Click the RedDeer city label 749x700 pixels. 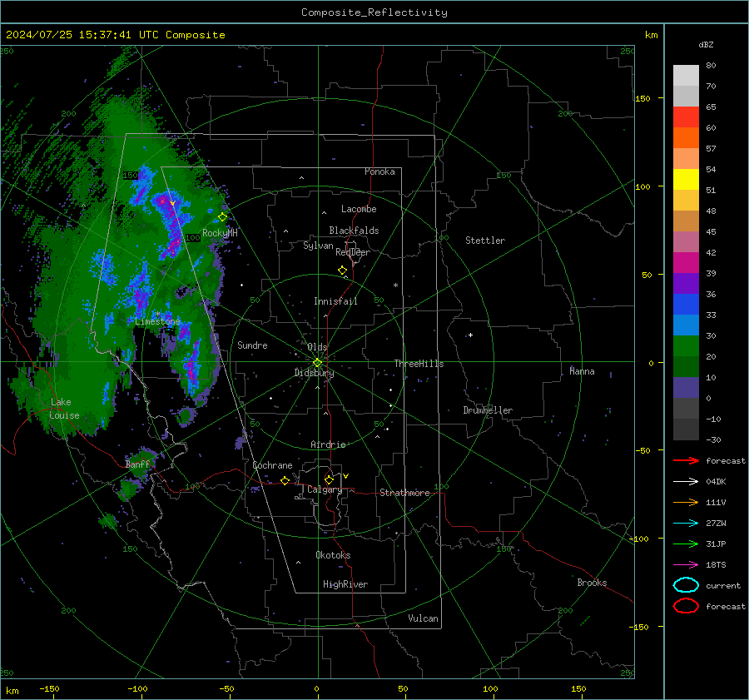[x=353, y=252]
